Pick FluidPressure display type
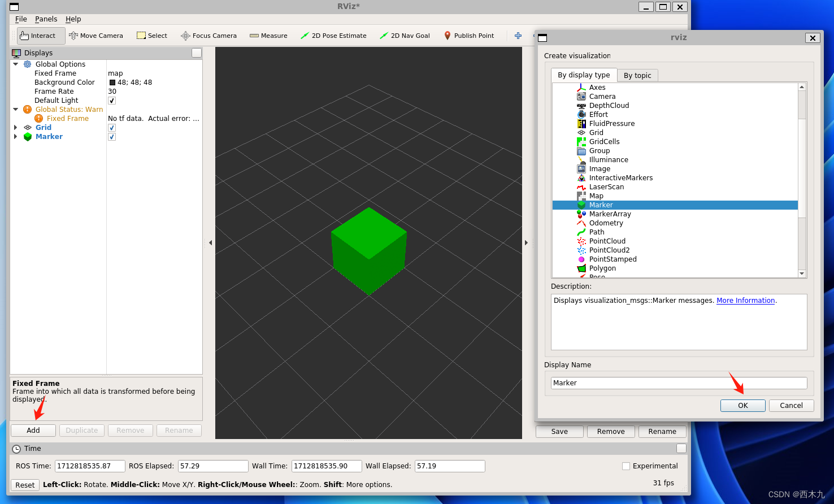Image resolution: width=834 pixels, height=504 pixels. 612,124
